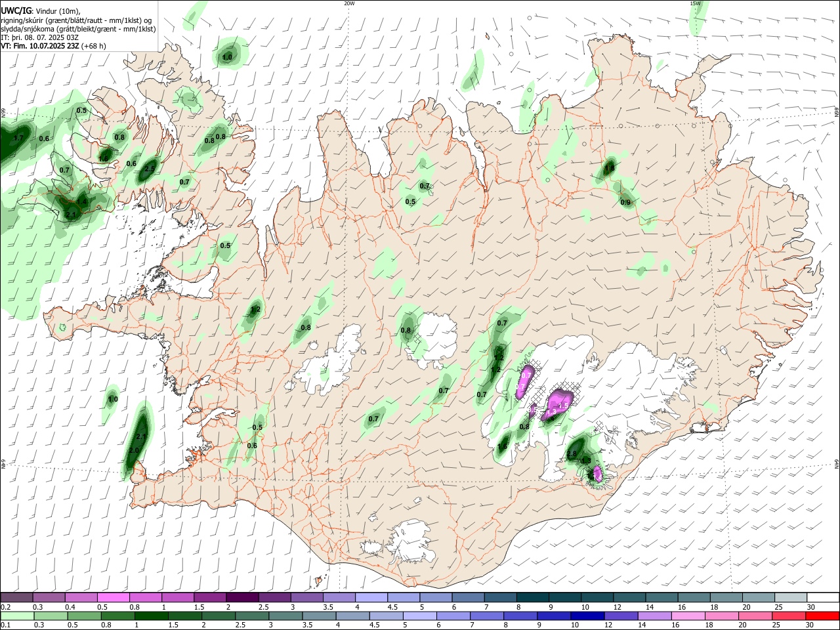Click the lilac 14–16 rain legend swatch
840x630 pixels.
click(x=654, y=616)
